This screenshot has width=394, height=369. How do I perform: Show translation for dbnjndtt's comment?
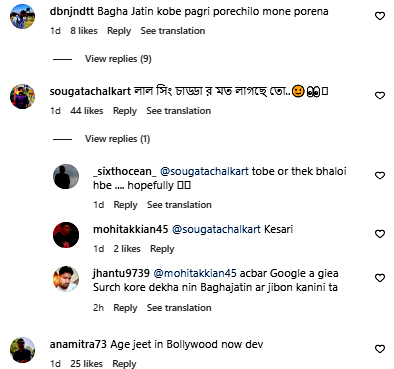(x=173, y=31)
